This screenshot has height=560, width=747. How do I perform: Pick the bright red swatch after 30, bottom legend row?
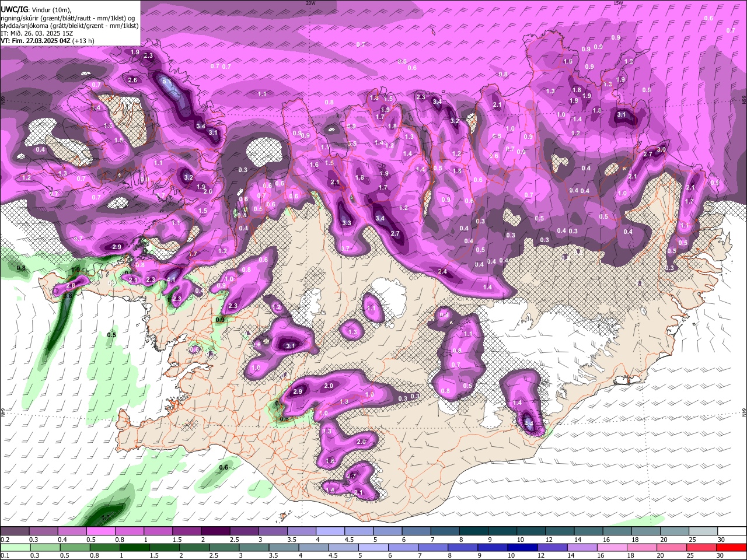[x=732, y=547]
